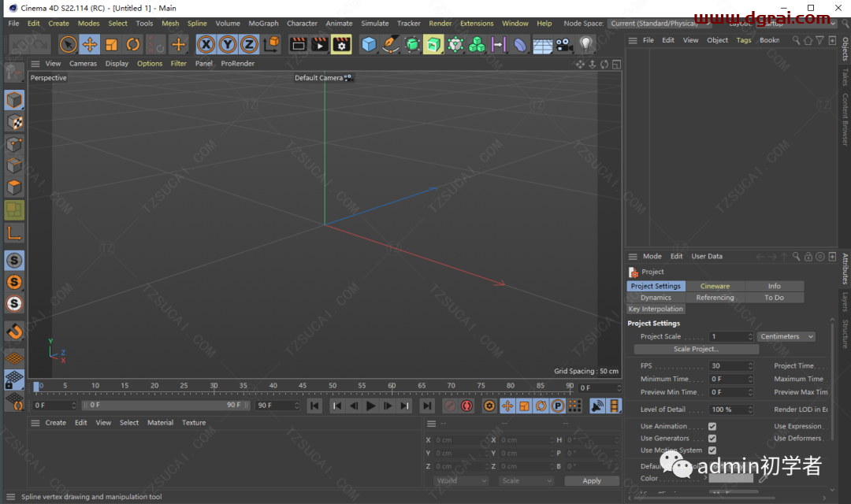
Task: Click Render View clapperboard icon
Action: coord(298,44)
